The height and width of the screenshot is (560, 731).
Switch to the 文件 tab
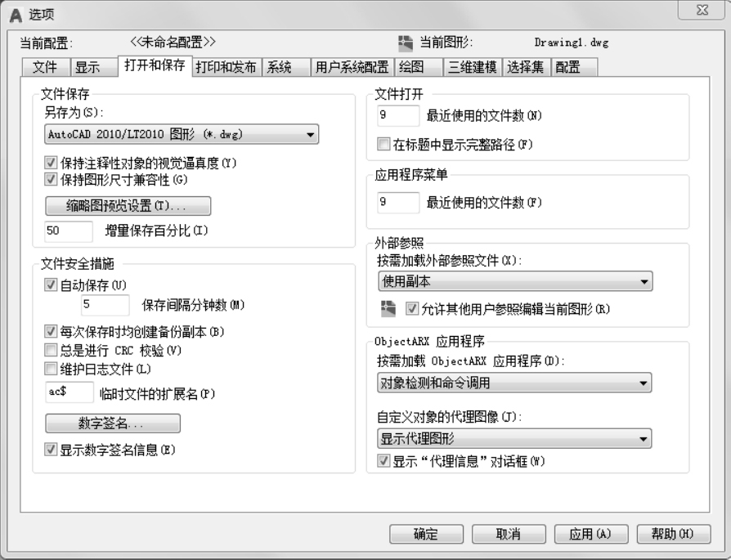(x=46, y=67)
